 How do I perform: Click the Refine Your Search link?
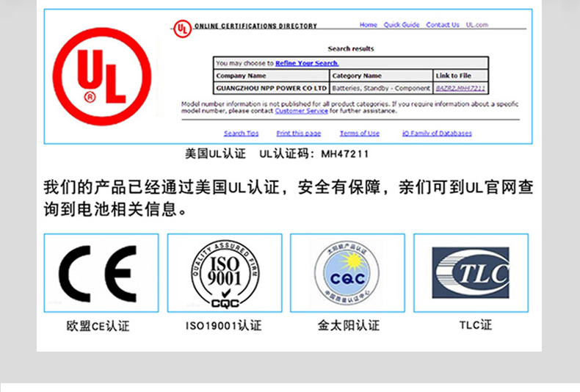(x=307, y=63)
